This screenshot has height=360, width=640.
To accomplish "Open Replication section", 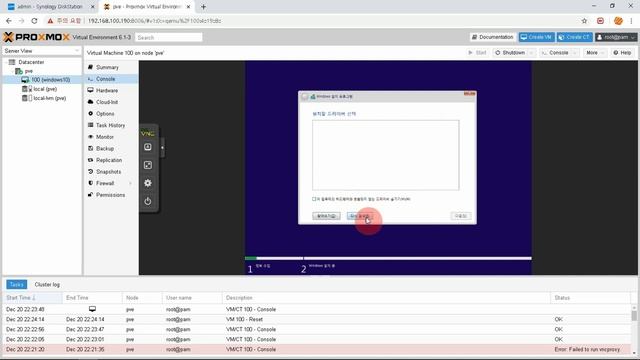I will point(109,160).
